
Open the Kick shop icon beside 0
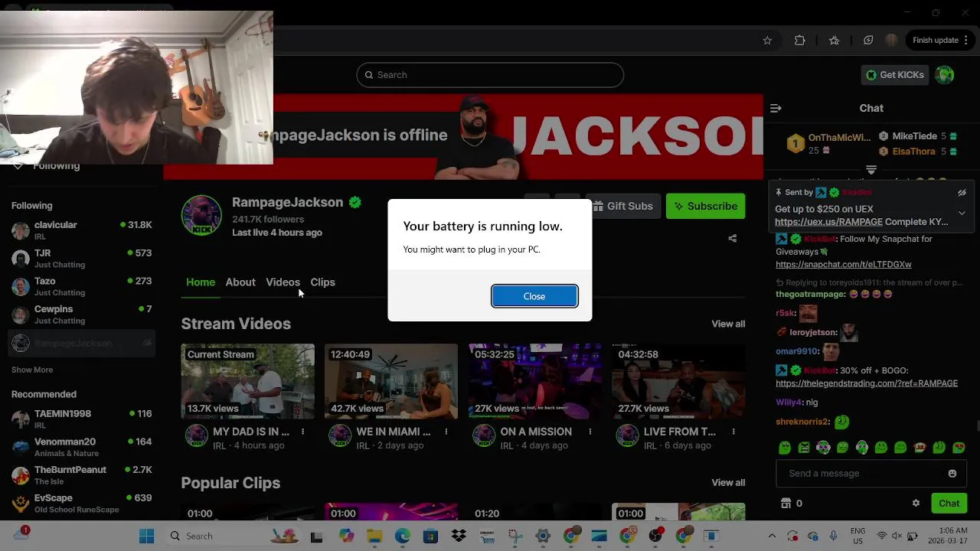pyautogui.click(x=786, y=503)
